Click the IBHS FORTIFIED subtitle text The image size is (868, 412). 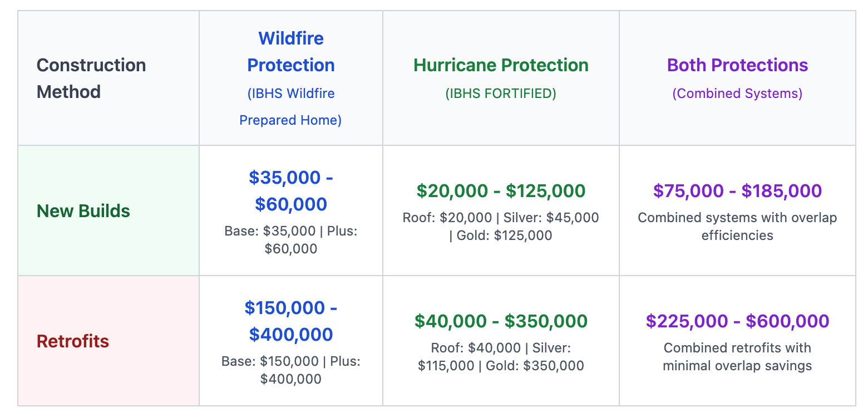(x=501, y=94)
